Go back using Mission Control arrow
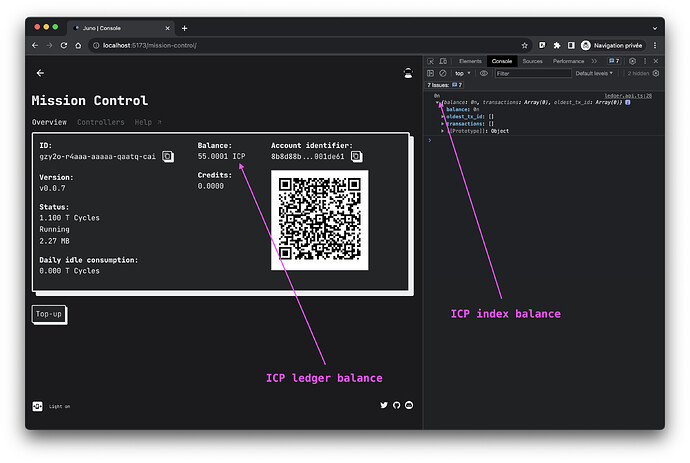 [40, 73]
